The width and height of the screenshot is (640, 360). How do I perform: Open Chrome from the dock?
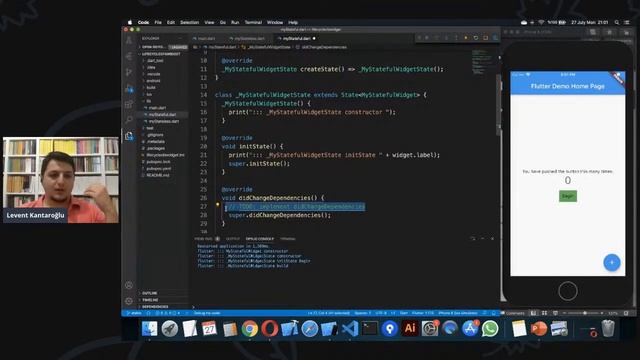(x=249, y=329)
